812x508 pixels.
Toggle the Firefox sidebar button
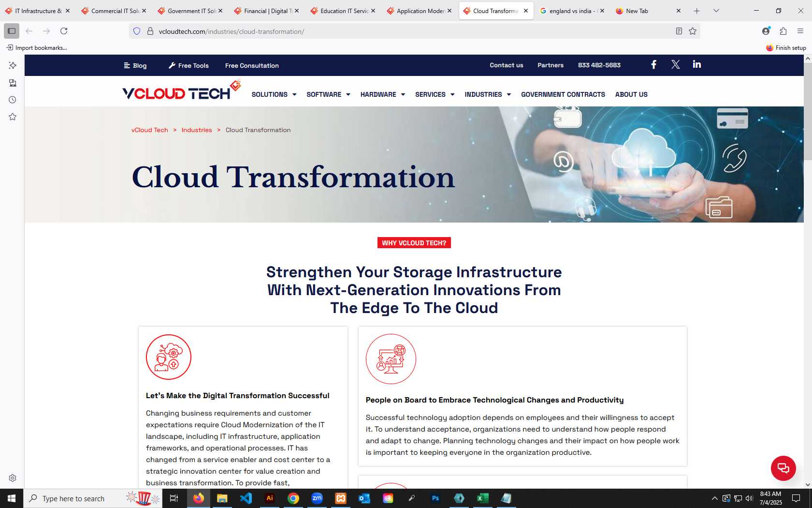[12, 31]
